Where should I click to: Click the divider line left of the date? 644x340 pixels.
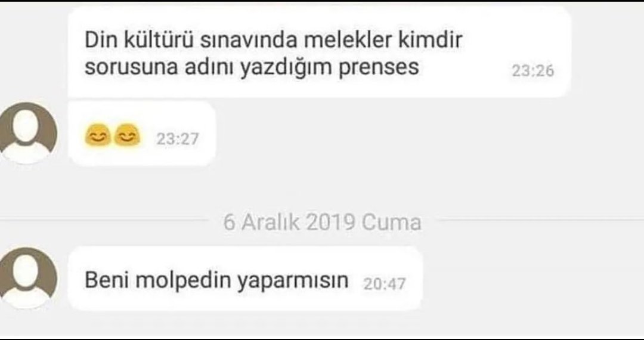(104, 220)
